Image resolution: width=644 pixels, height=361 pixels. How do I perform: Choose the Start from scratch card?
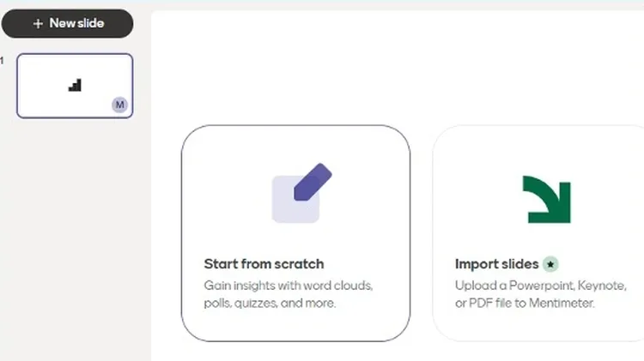coord(295,233)
